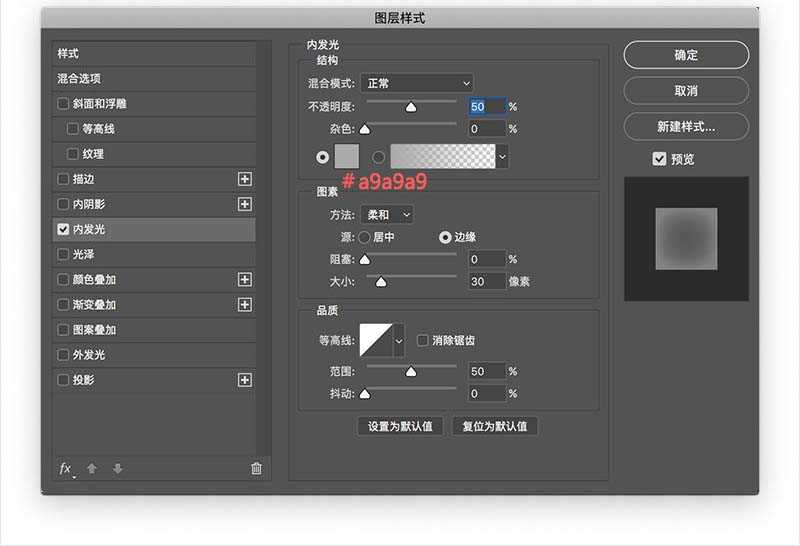Enable the 消除锯齿 anti-alias checkbox
This screenshot has height=546, width=800.
[423, 340]
